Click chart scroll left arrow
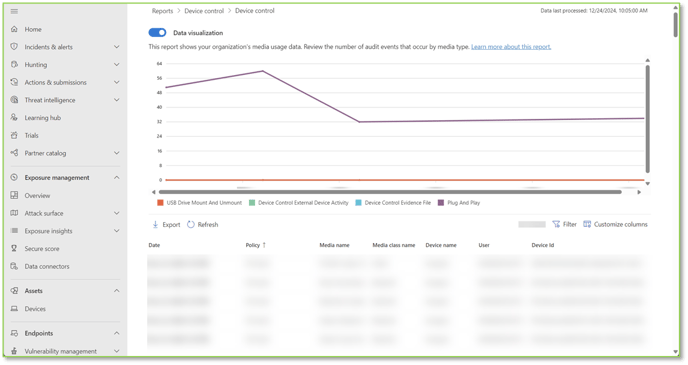The height and width of the screenshot is (365, 688). [x=153, y=192]
